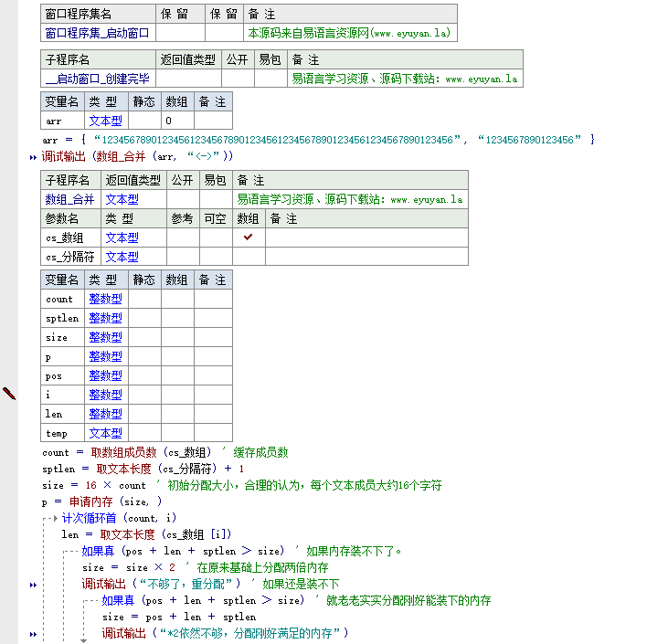Click the red pen marker in left margin
The height and width of the screenshot is (644, 647).
point(9,394)
